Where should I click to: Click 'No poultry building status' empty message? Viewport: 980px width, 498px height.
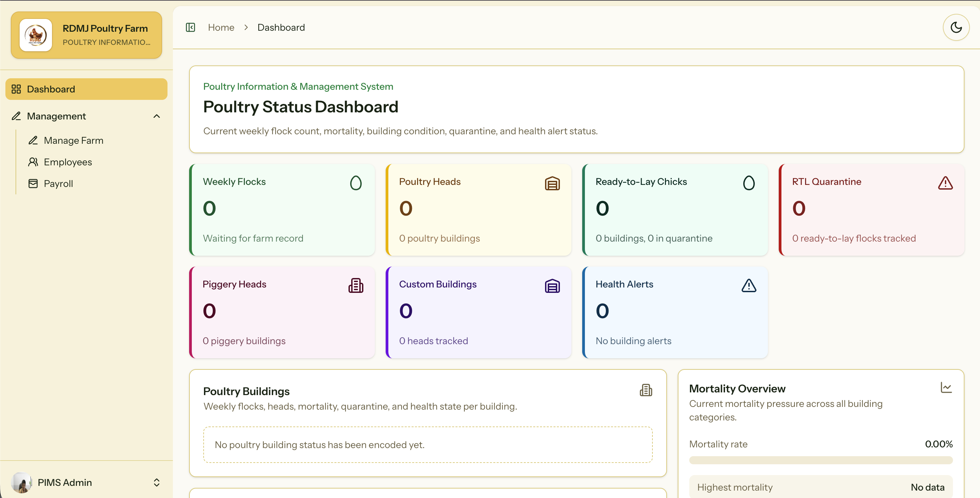[x=319, y=445]
